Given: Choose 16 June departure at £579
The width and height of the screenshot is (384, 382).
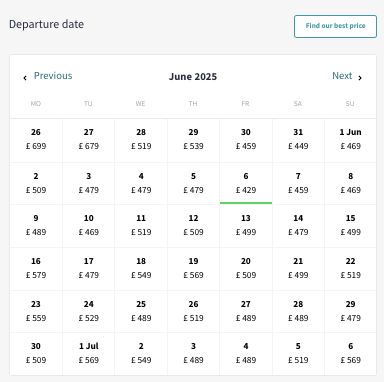Looking at the screenshot, I should [x=36, y=269].
